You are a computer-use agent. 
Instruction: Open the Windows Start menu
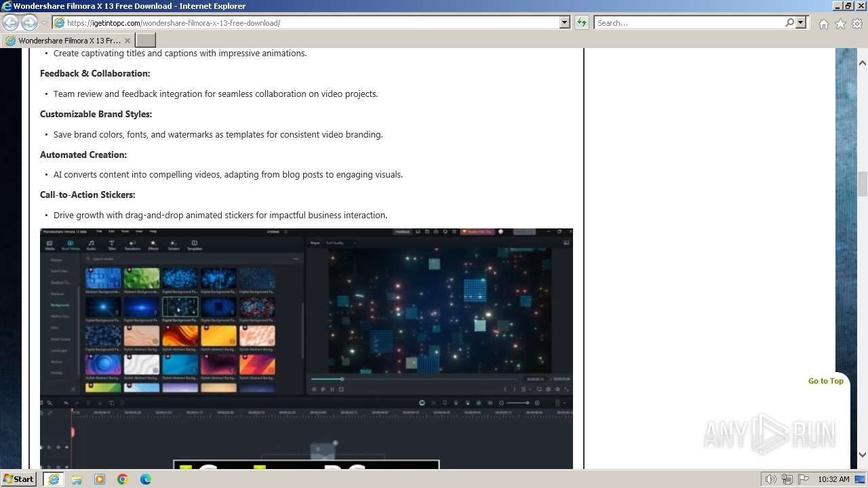(x=19, y=479)
